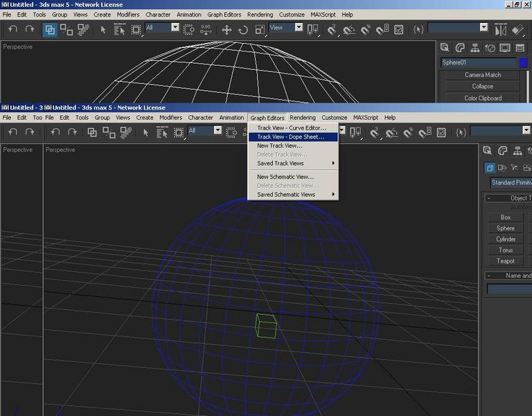
Task: Choose Track View - Dope Sheet menu item
Action: [293, 137]
